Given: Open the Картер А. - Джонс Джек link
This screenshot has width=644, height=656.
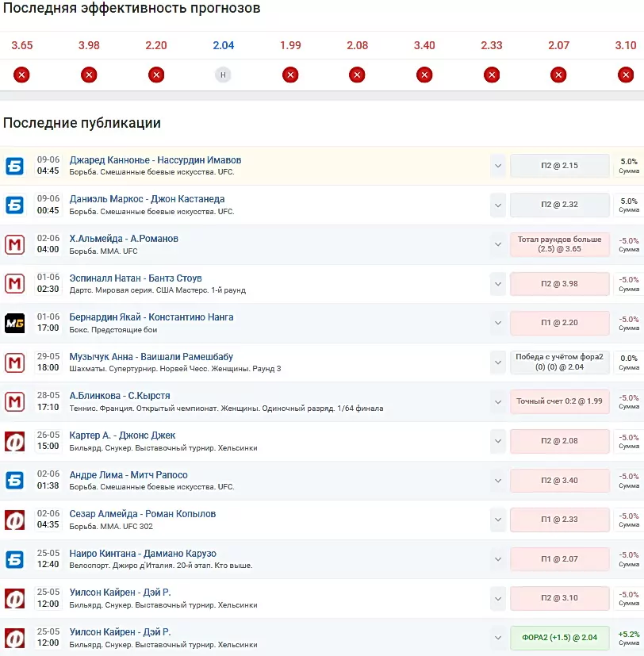Looking at the screenshot, I should 122,435.
